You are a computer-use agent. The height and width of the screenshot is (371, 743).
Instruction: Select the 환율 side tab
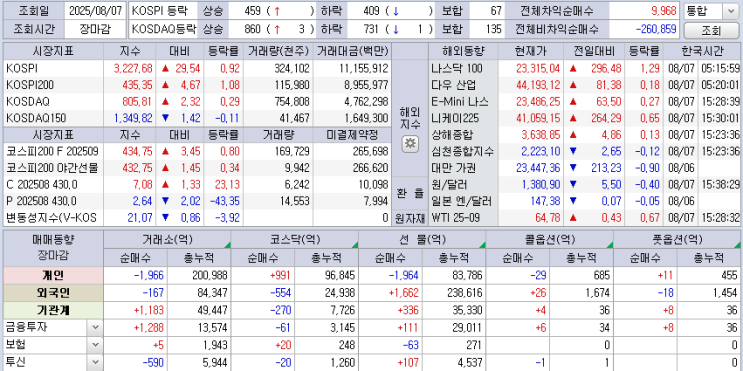[x=410, y=193]
